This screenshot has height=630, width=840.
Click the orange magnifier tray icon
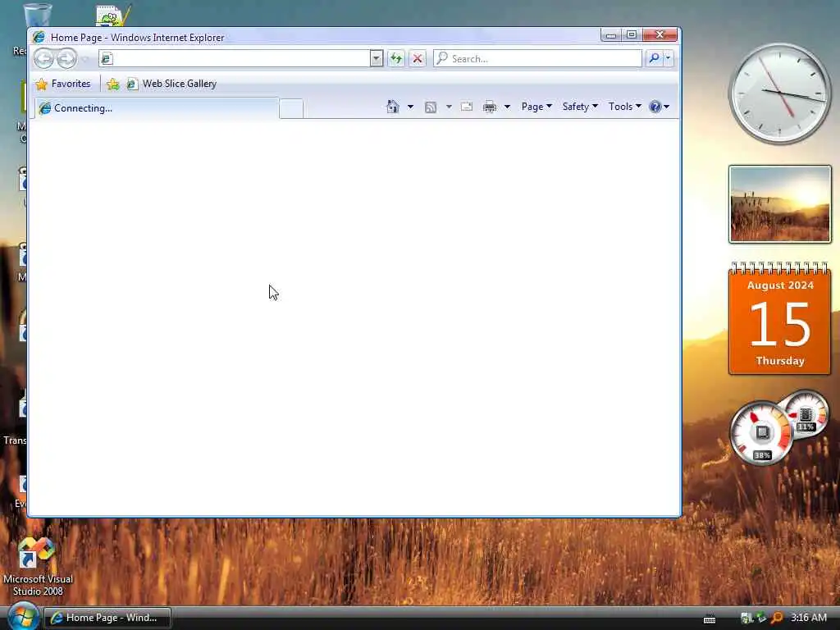tap(777, 618)
